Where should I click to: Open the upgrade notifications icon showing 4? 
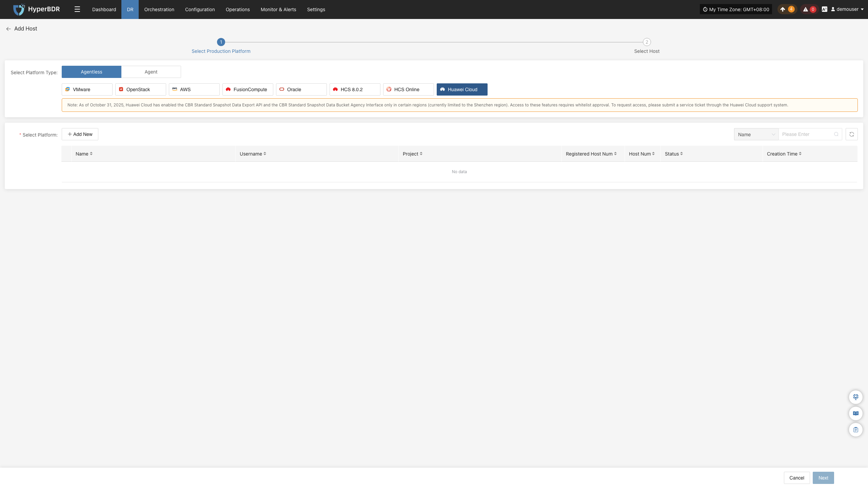tap(787, 9)
